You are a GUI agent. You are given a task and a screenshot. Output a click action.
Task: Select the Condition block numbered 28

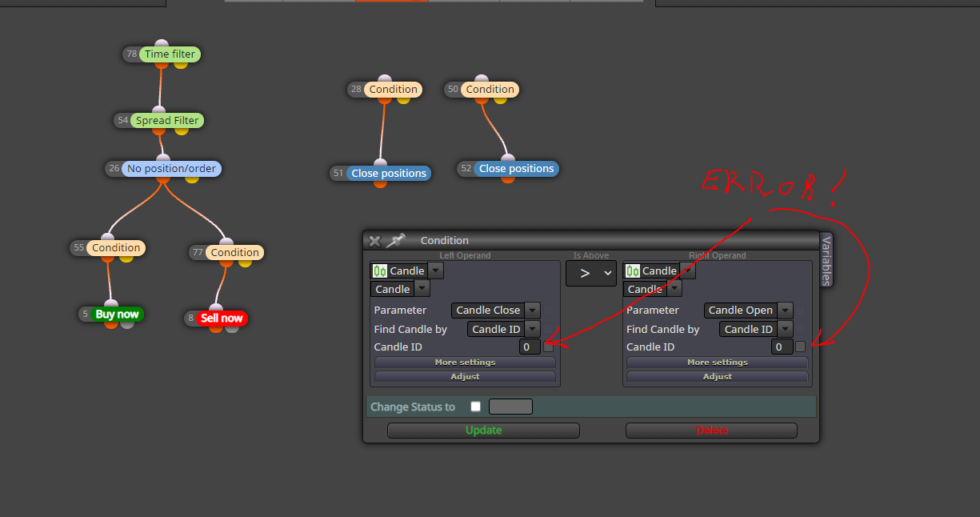[x=393, y=90]
